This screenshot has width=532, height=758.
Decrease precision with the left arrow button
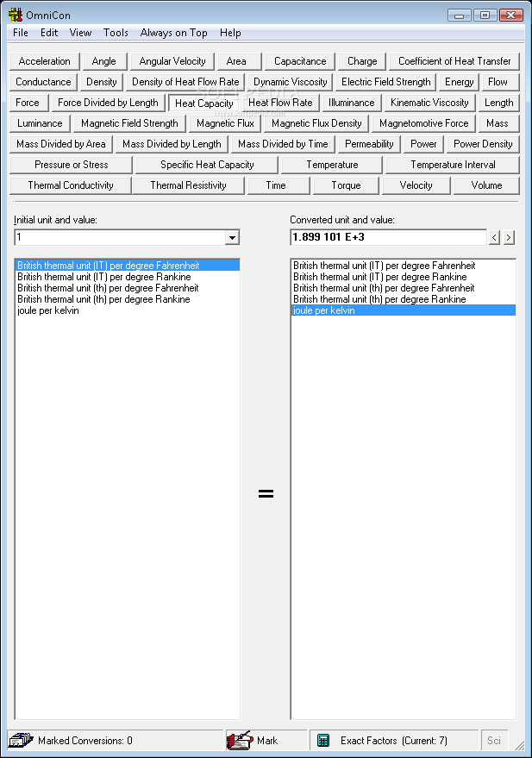494,237
